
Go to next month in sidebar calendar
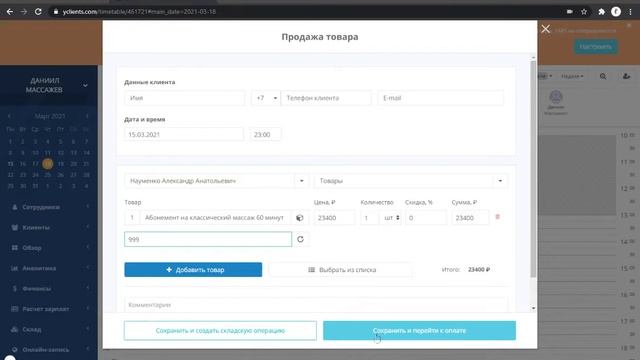[87, 116]
